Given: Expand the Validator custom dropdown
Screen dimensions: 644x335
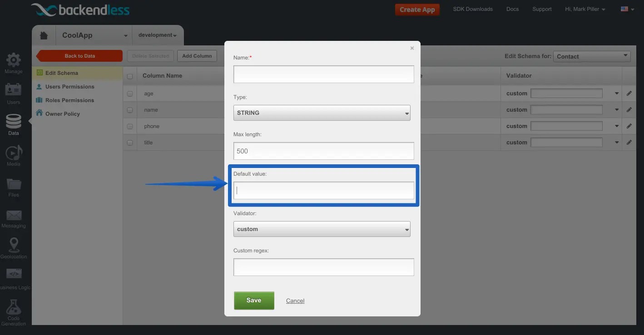Looking at the screenshot, I should click(322, 229).
